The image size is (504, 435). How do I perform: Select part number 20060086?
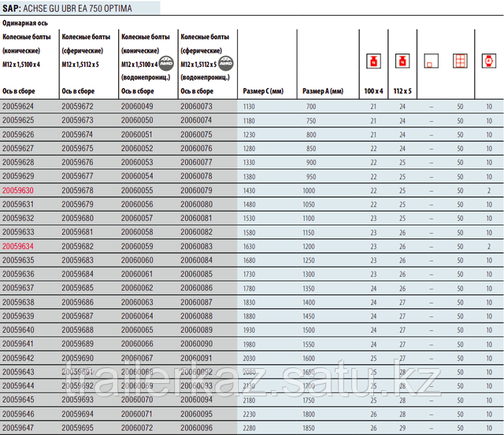[x=196, y=288]
